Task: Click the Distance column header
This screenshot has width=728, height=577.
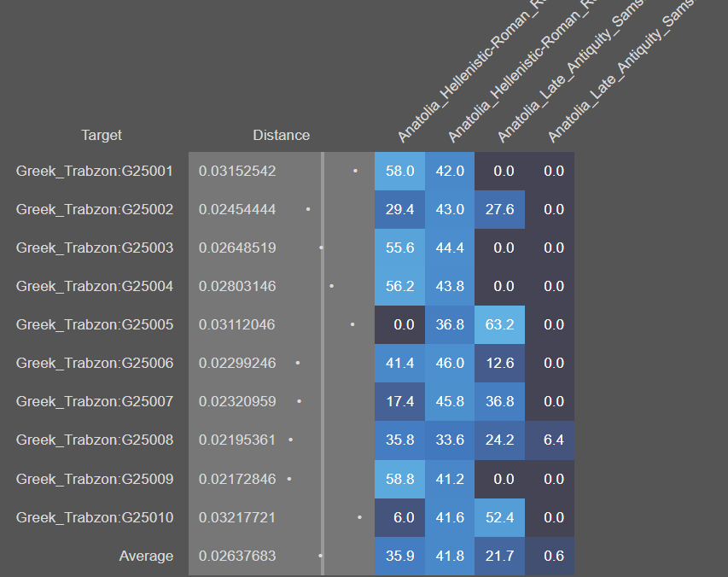Action: click(x=282, y=135)
